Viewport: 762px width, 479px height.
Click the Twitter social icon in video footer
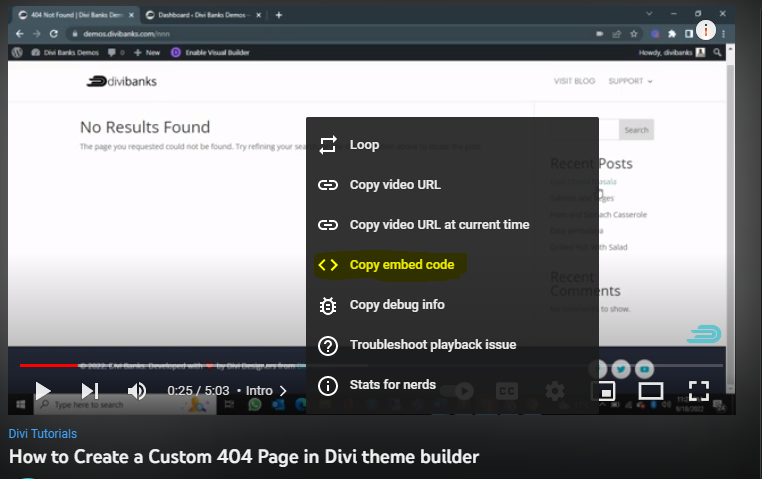[621, 369]
